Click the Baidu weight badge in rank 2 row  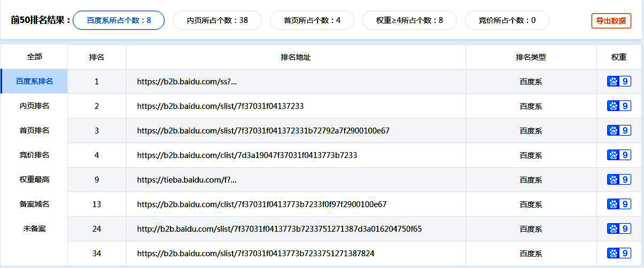619,106
